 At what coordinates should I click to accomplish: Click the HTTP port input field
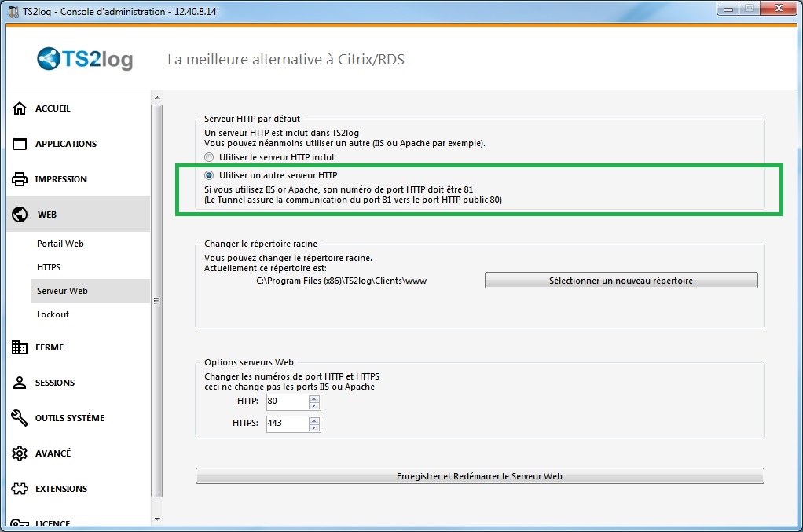[288, 402]
